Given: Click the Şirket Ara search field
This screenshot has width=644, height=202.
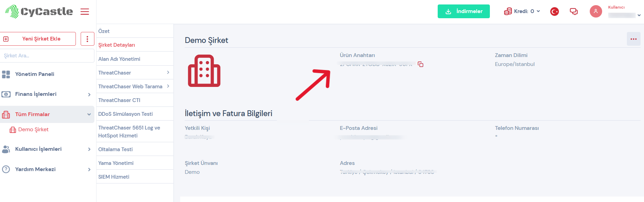Looking at the screenshot, I should click(x=47, y=56).
